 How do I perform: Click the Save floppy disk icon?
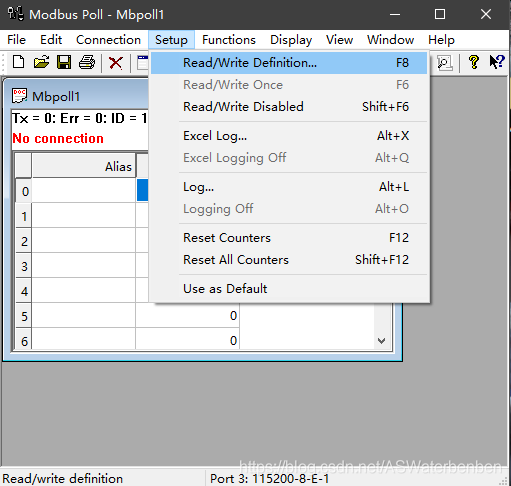point(64,62)
